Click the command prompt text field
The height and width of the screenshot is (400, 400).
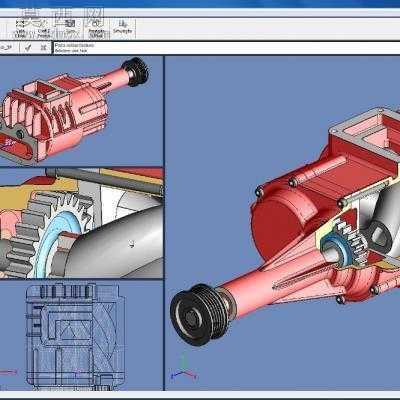point(227,48)
